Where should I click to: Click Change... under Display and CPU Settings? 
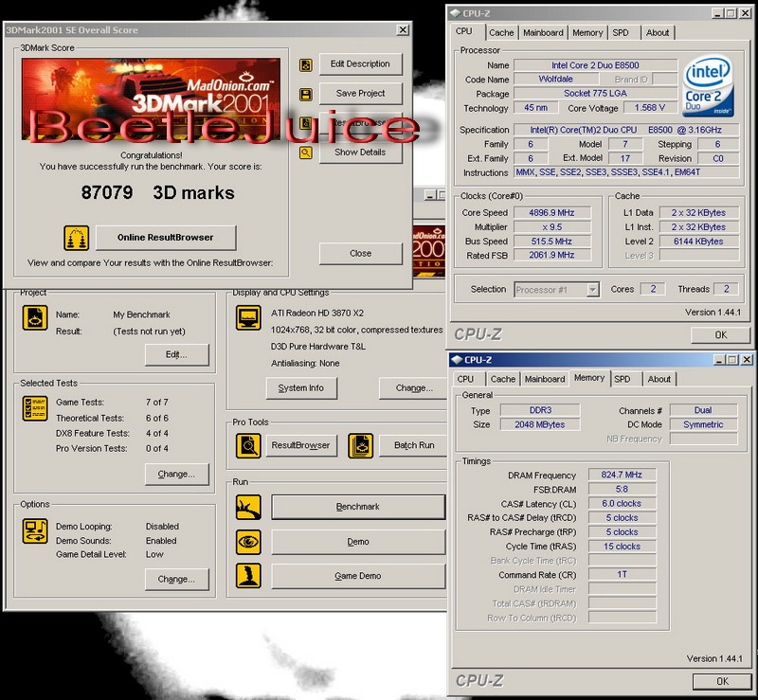pyautogui.click(x=413, y=388)
